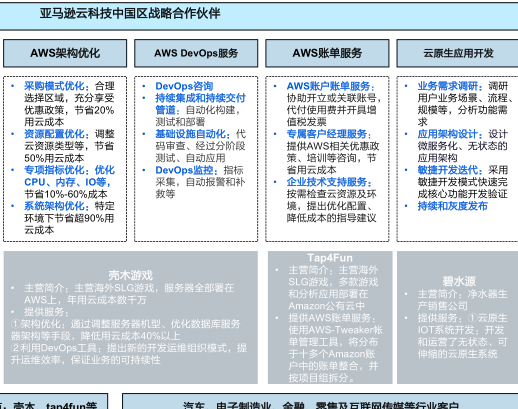
Task: Click the AWS账户账单服务 bullet heading
Action: 331,86
